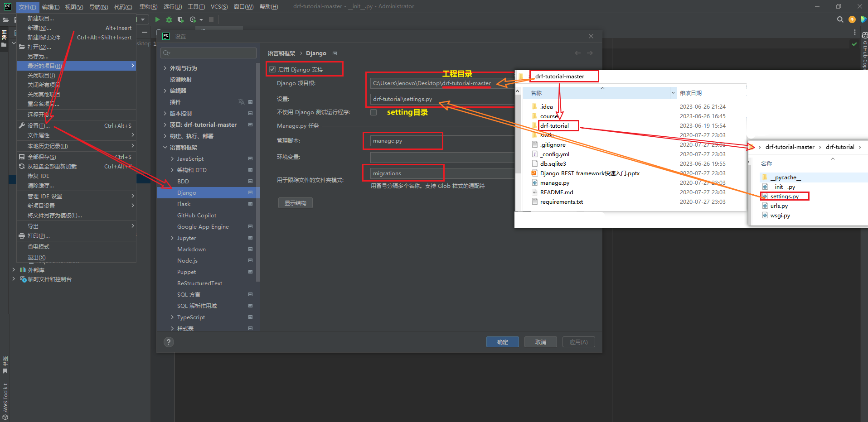This screenshot has height=422, width=868.
Task: Expand the TypeScript settings node
Action: pyautogui.click(x=172, y=317)
